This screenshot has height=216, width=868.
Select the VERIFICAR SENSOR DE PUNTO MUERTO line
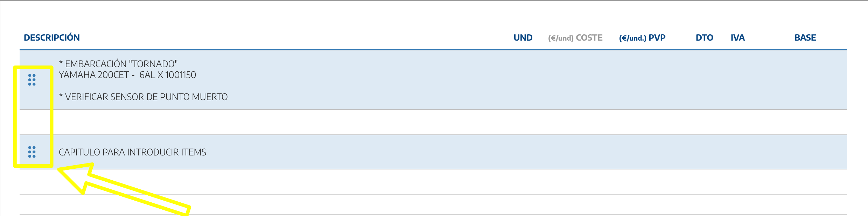click(x=143, y=97)
